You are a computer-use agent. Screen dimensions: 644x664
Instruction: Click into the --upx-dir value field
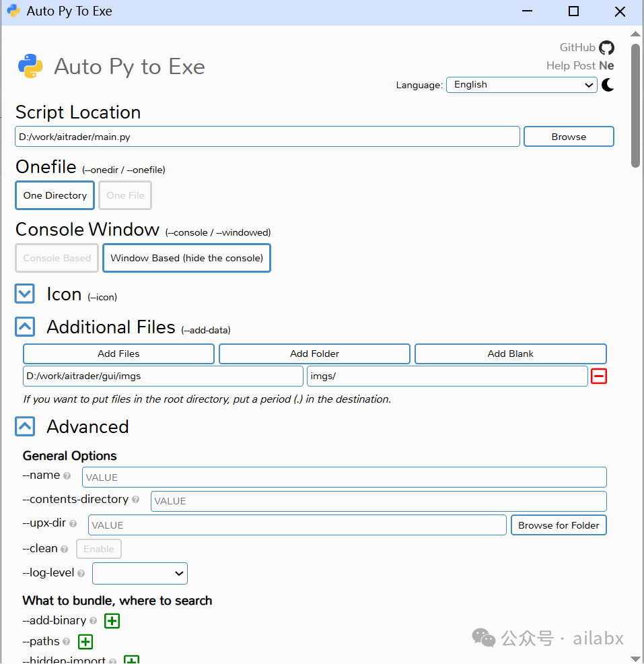click(x=297, y=525)
